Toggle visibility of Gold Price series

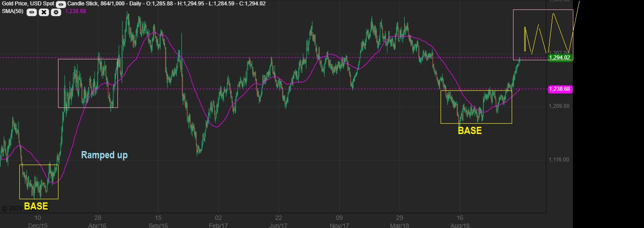61,4
